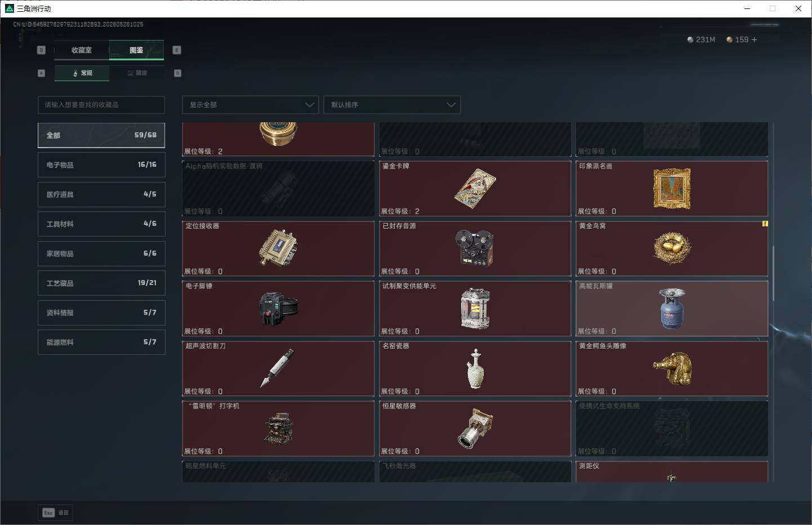This screenshot has width=812, height=525.
Task: Click the D key hint button
Action: point(177,73)
